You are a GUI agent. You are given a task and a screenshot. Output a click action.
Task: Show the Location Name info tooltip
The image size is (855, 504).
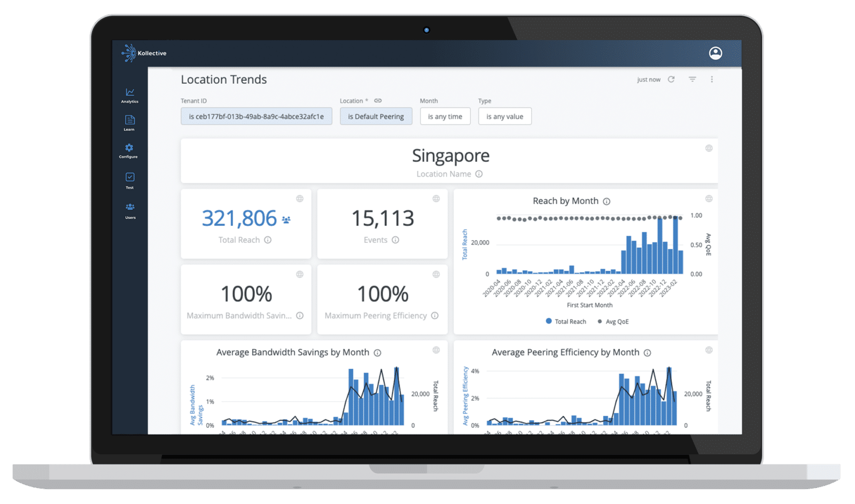tap(479, 174)
